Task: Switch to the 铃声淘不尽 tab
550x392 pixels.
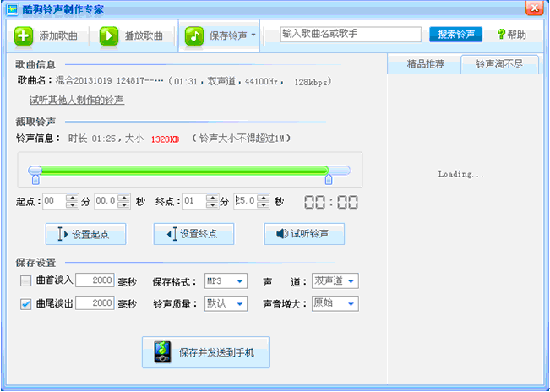Action: (499, 64)
